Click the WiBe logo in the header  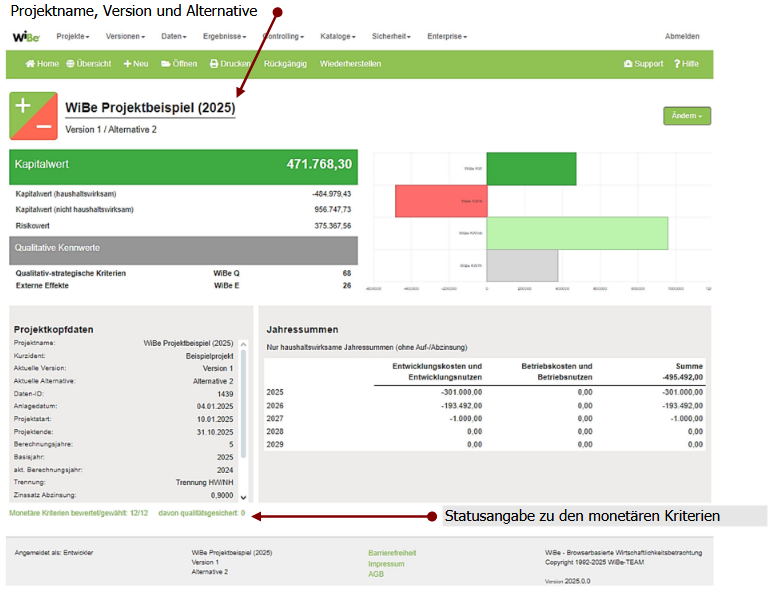(x=25, y=36)
